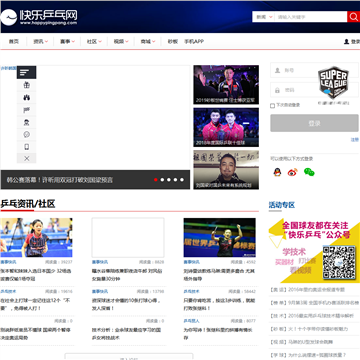The width and height of the screenshot is (360, 360).
Task: Open the 【砂板】 sidebar link
Action: coord(308,329)
